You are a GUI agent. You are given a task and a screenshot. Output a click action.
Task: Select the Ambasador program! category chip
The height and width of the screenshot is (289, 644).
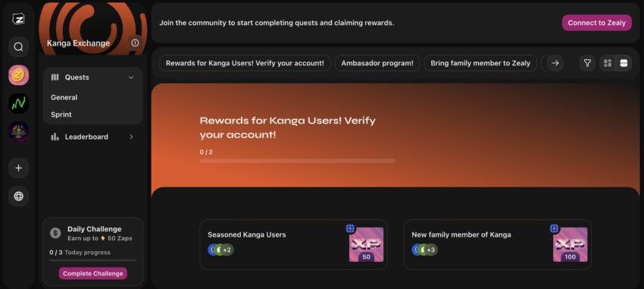[377, 63]
